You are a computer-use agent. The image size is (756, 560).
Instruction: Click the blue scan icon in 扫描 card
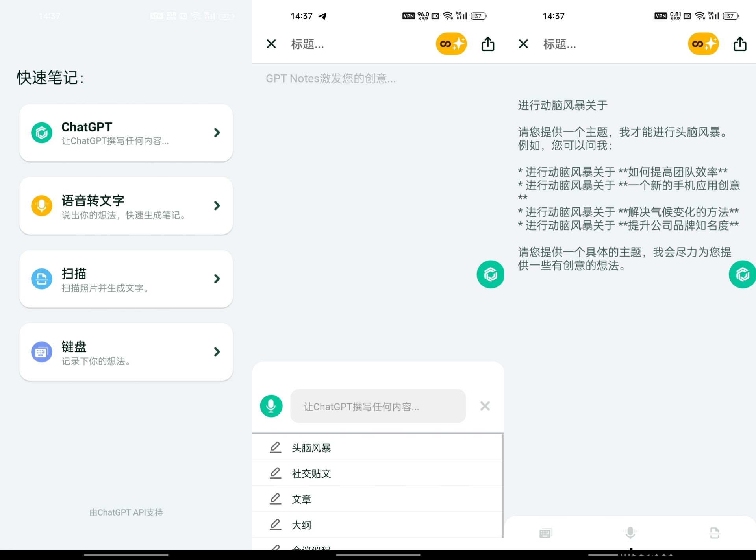42,279
